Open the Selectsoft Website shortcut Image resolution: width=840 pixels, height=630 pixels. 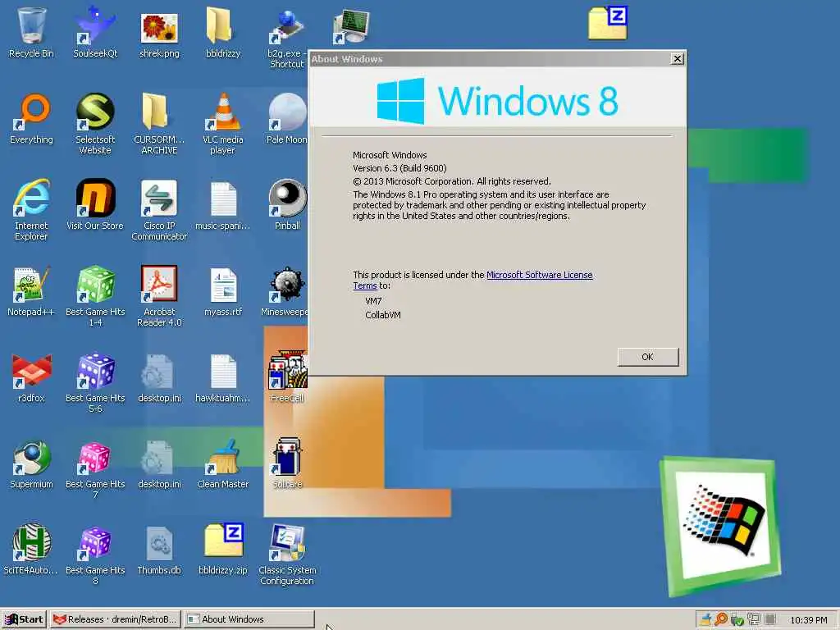(x=95, y=123)
